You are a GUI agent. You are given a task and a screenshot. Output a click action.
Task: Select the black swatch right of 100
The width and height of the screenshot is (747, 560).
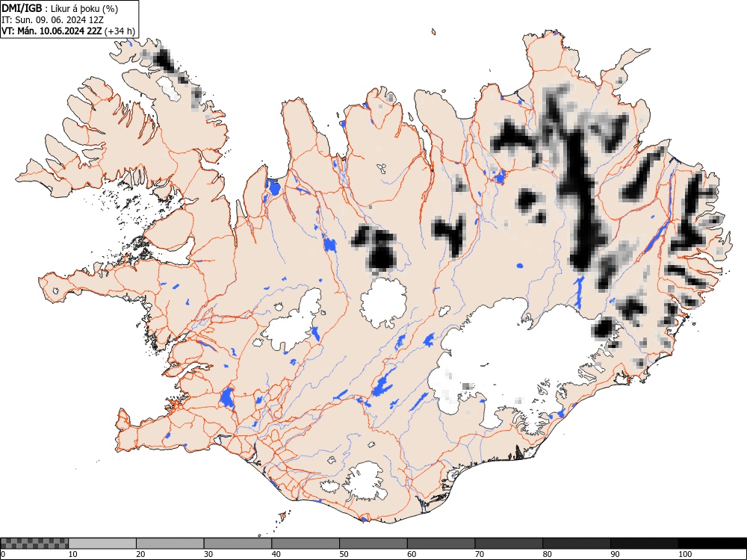coord(712,544)
